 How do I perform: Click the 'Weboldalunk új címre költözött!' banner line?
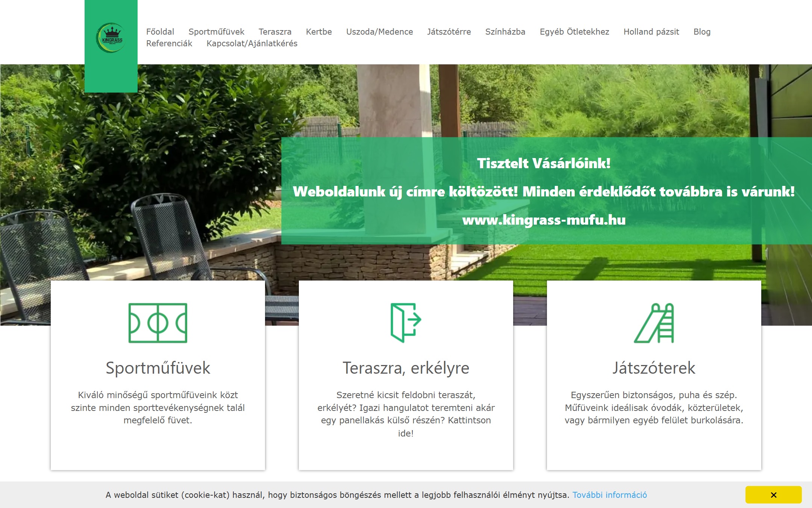(x=544, y=192)
